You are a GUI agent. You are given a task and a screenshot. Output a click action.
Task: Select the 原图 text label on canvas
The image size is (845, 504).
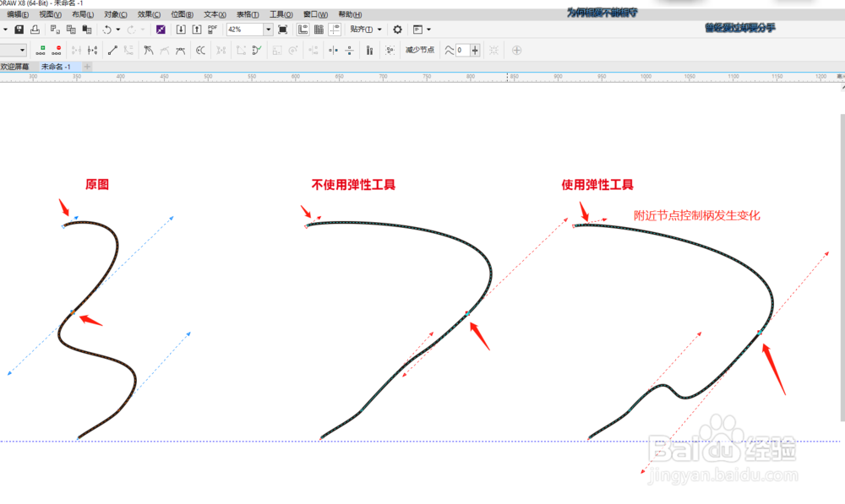click(97, 185)
